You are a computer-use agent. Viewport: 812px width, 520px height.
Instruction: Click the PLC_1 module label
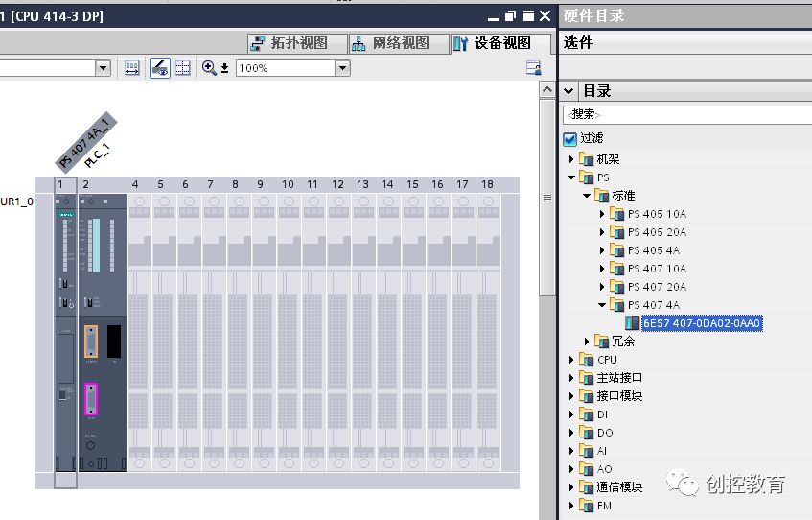tap(98, 155)
